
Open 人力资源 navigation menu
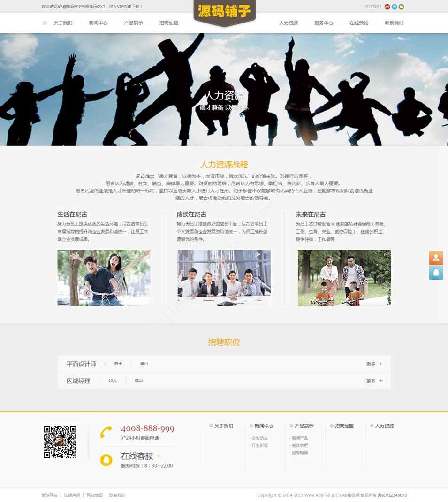click(x=289, y=23)
